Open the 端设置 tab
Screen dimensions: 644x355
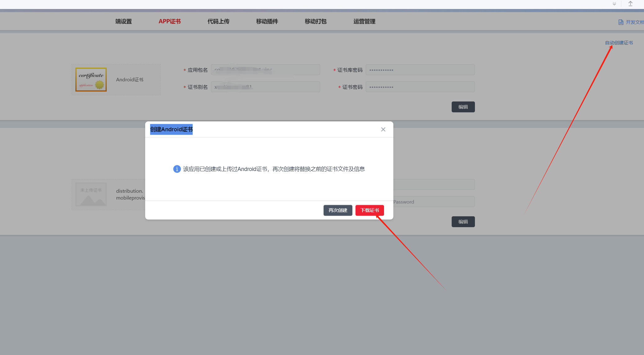(123, 21)
